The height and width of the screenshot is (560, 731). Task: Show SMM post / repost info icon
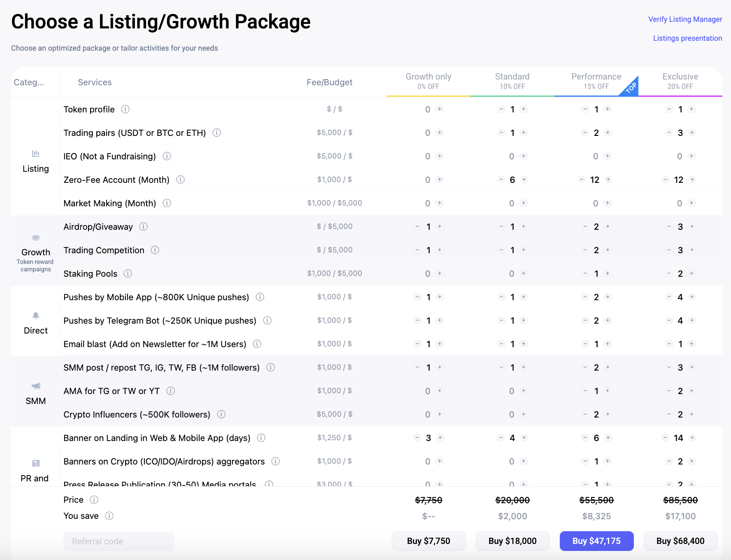pos(270,367)
